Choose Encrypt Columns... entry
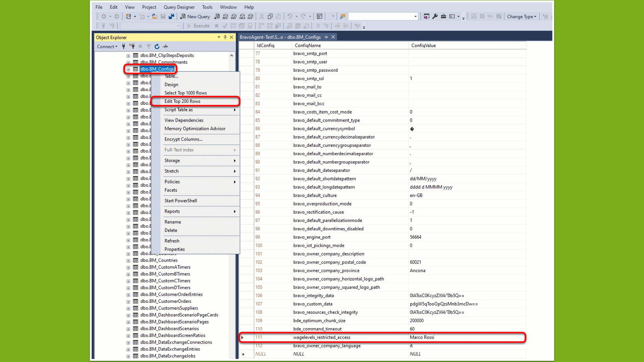This screenshot has width=644, height=362. click(x=196, y=139)
